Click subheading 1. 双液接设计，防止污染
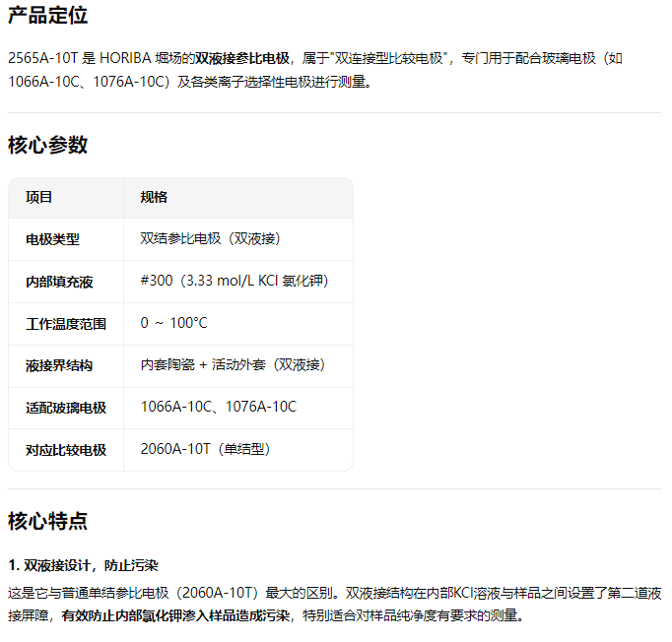Viewport: 672px width, 642px height. 83,566
